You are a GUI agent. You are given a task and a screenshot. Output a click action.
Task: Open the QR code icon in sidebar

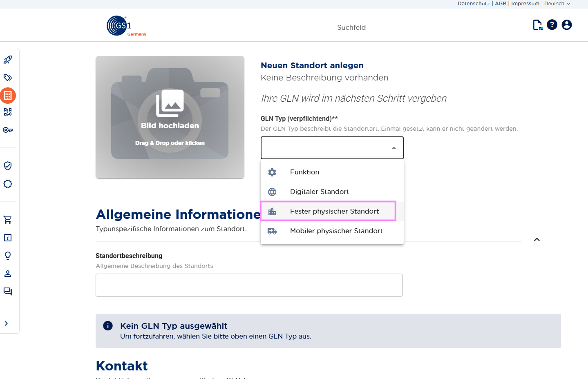coord(8,112)
